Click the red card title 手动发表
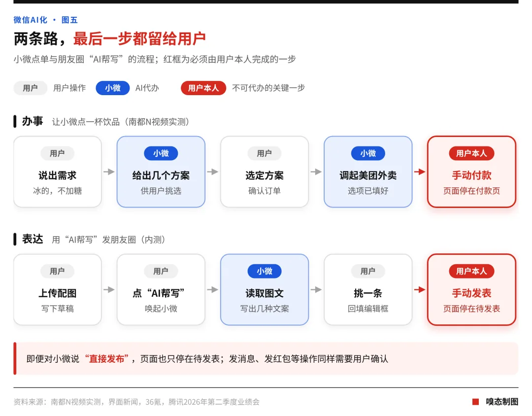The image size is (532, 416). tap(471, 293)
